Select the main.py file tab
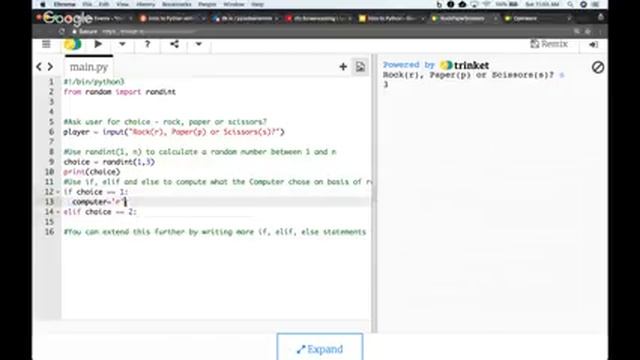The height and width of the screenshot is (360, 640). (89, 67)
